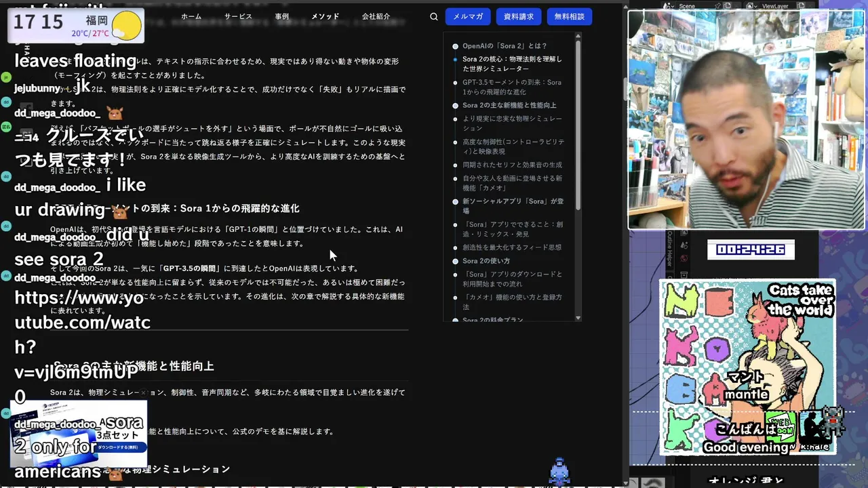Jump to 新ソーシャルアプリ「Sora」が登場 in contents
Viewport: 868px width, 488px height.
513,206
